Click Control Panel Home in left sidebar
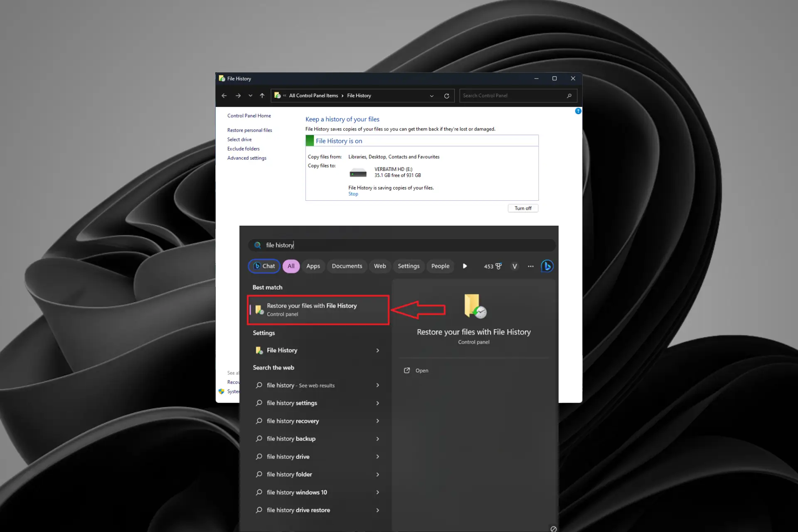 coord(248,115)
